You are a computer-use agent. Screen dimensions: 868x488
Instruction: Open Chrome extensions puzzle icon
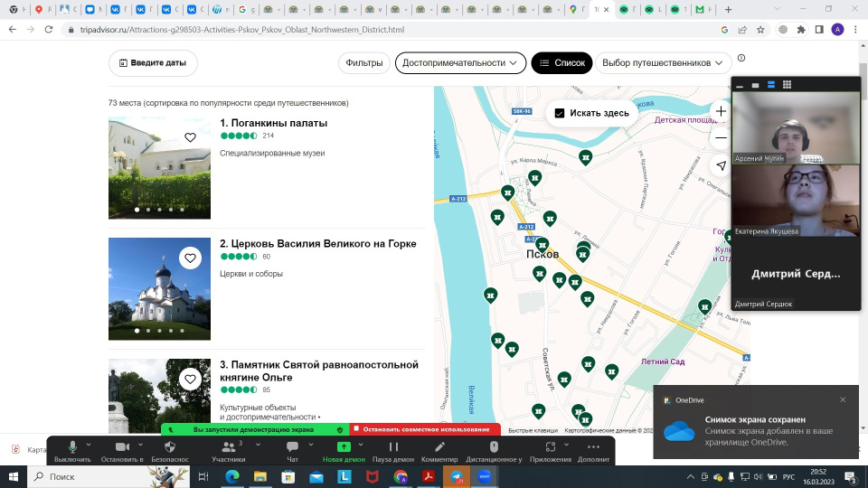pos(801,30)
